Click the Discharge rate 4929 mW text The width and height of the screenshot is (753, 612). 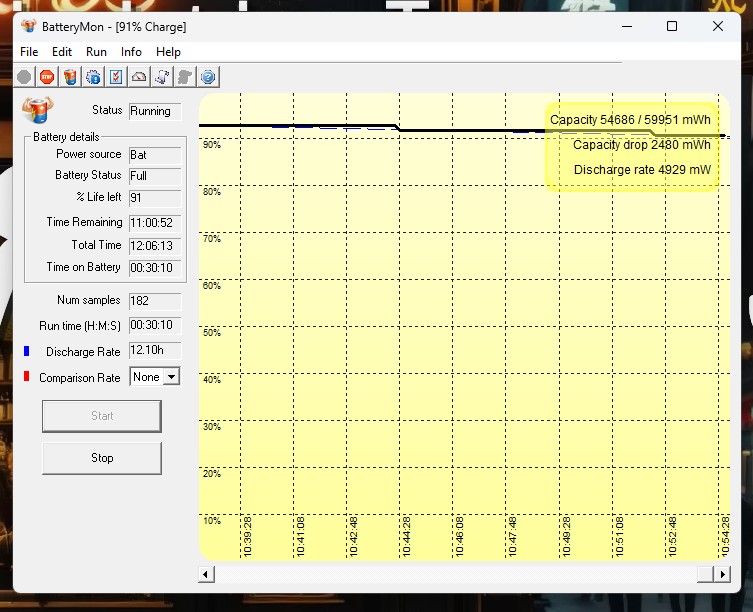click(x=642, y=170)
